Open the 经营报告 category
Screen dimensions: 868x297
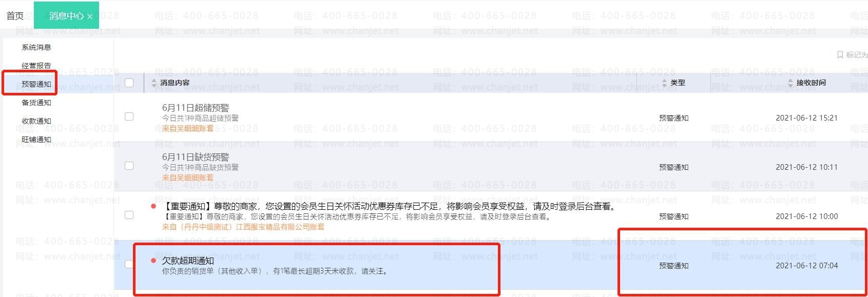36,66
